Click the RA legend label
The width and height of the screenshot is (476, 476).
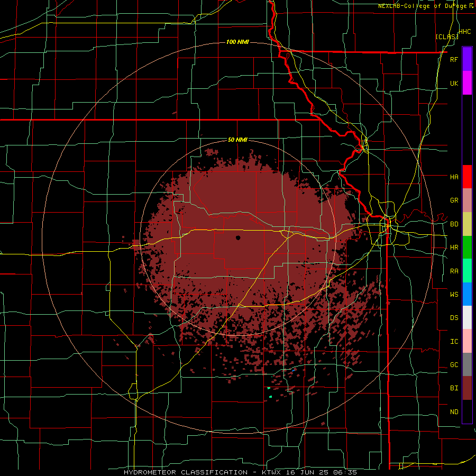pyautogui.click(x=454, y=271)
